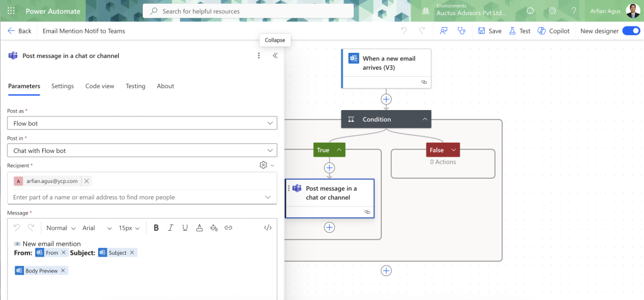The height and width of the screenshot is (300, 644).
Task: Open the action's more options menu
Action: [x=258, y=55]
